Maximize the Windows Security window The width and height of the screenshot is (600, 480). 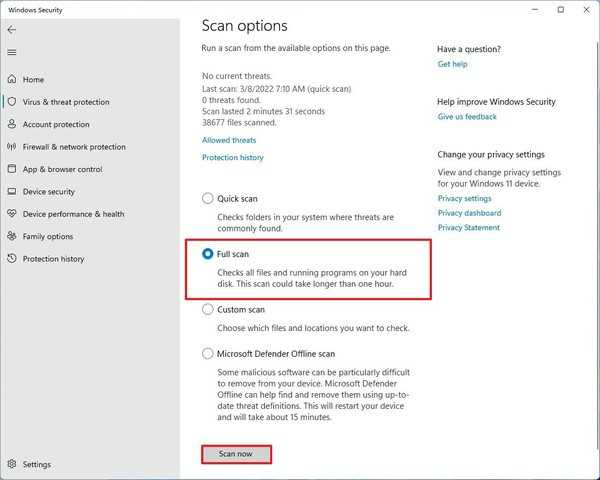coord(561,10)
